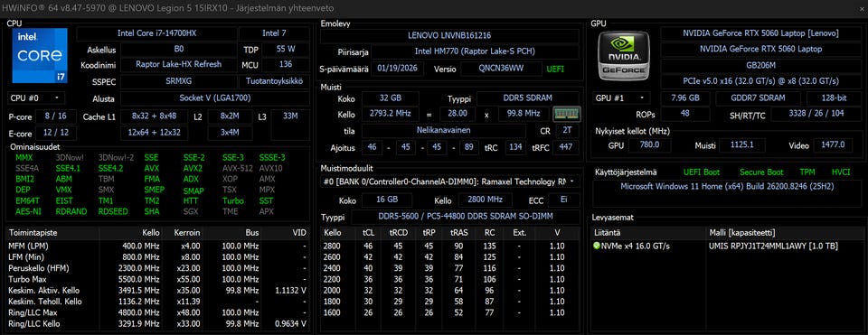Click the Turbo feature label
This screenshot has height=335, width=868.
(x=233, y=200)
